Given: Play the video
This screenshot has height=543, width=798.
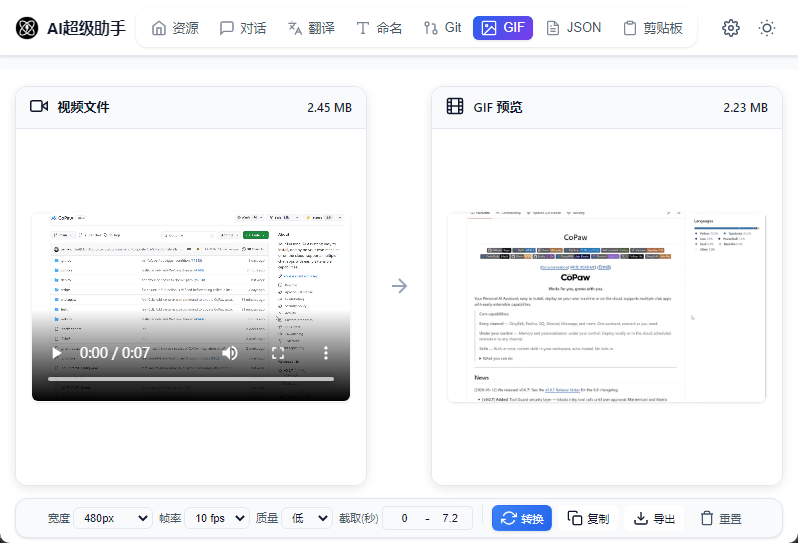Looking at the screenshot, I should [56, 353].
